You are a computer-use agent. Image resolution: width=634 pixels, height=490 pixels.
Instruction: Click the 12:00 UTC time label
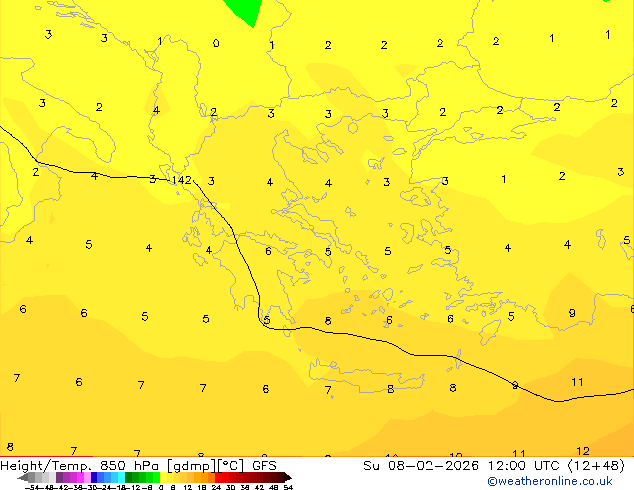[x=526, y=466]
